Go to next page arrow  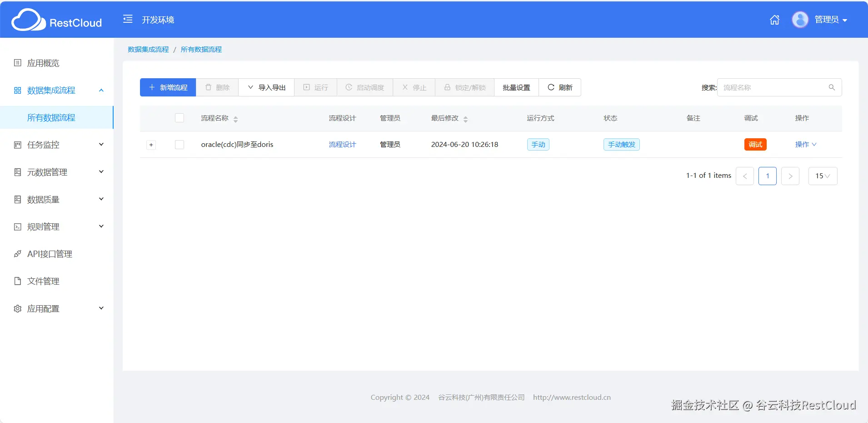click(790, 176)
